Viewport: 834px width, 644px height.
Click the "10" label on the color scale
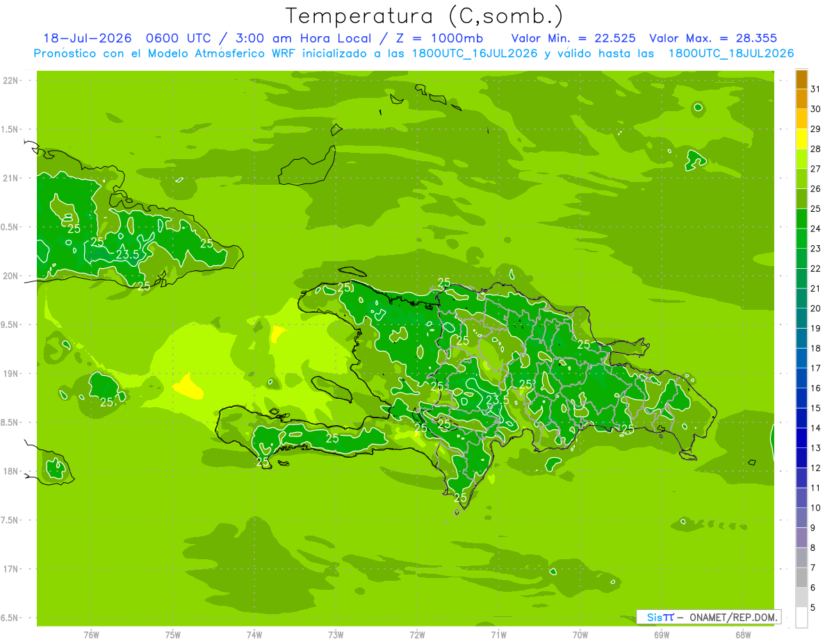(x=815, y=508)
